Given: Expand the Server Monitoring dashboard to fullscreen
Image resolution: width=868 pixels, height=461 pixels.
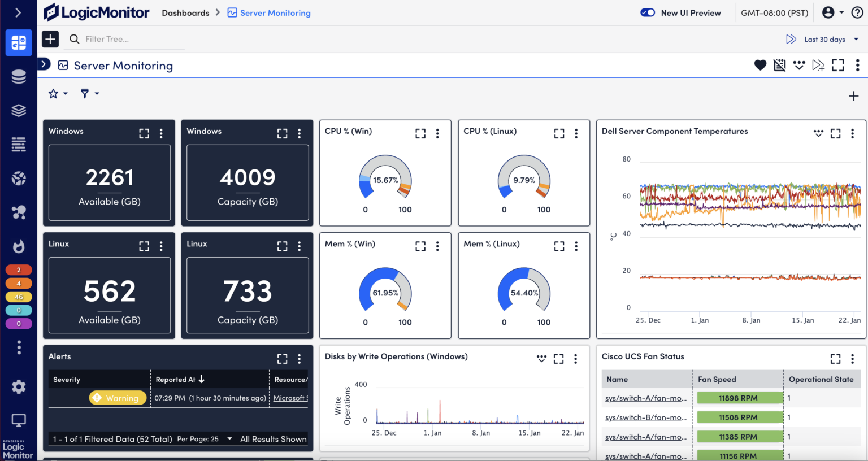Looking at the screenshot, I should pos(838,65).
